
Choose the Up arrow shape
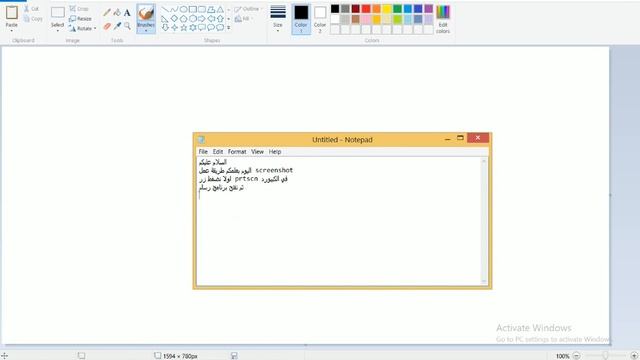point(220,19)
